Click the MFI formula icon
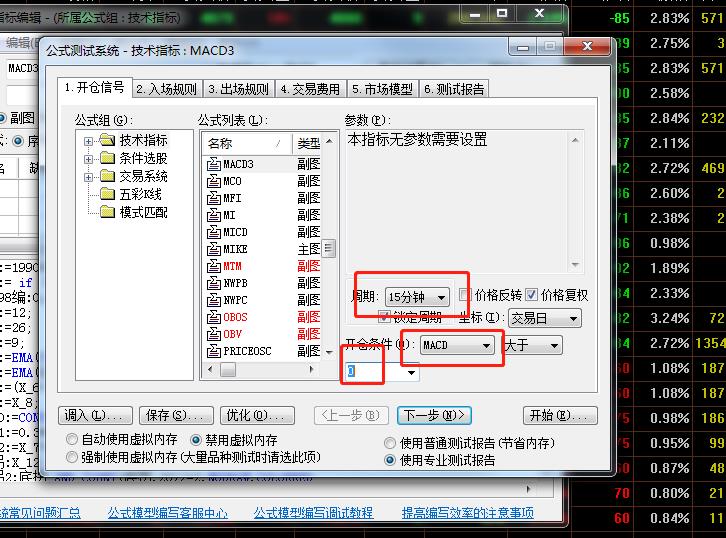The width and height of the screenshot is (726, 538). pos(213,198)
